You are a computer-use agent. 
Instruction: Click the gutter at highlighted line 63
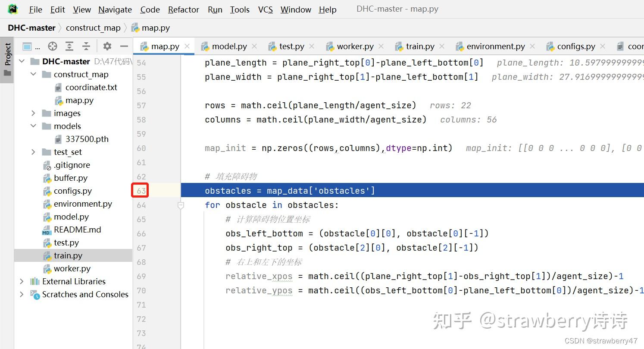[140, 190]
